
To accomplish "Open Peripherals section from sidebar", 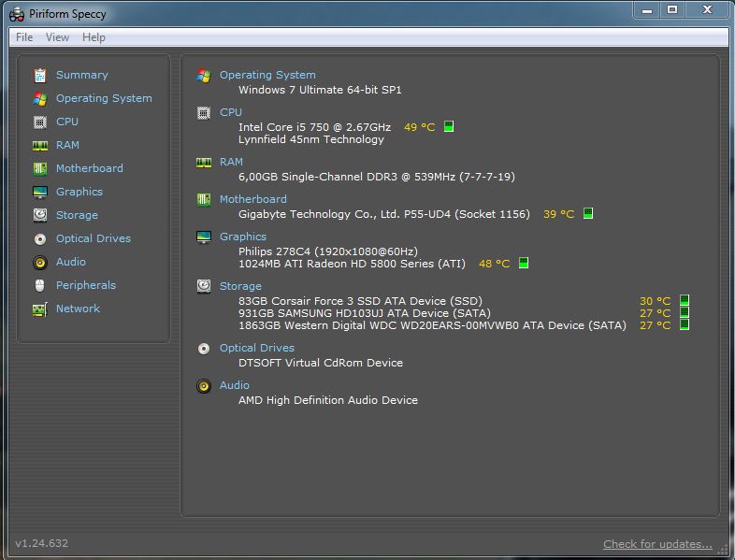I will coord(86,285).
